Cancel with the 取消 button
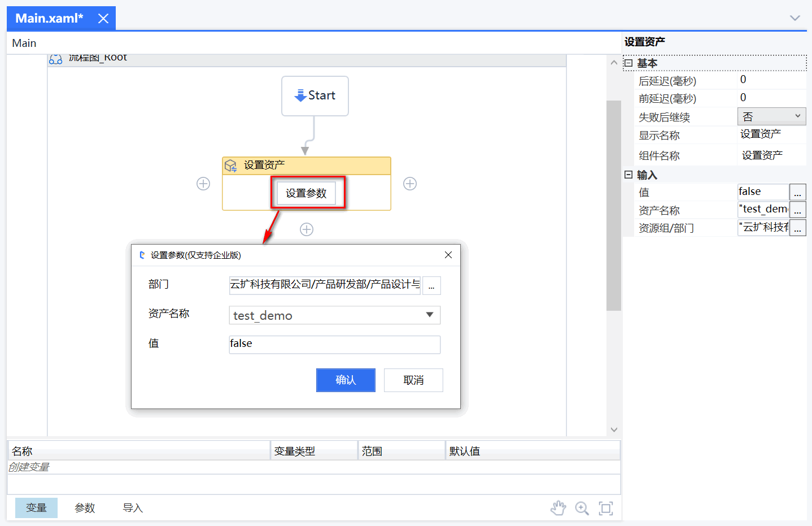 click(x=413, y=380)
